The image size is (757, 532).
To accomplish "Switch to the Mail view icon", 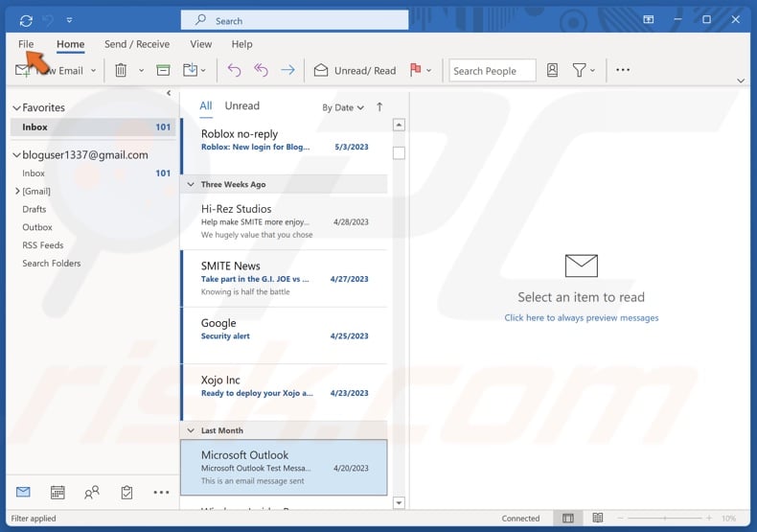I will tap(23, 492).
